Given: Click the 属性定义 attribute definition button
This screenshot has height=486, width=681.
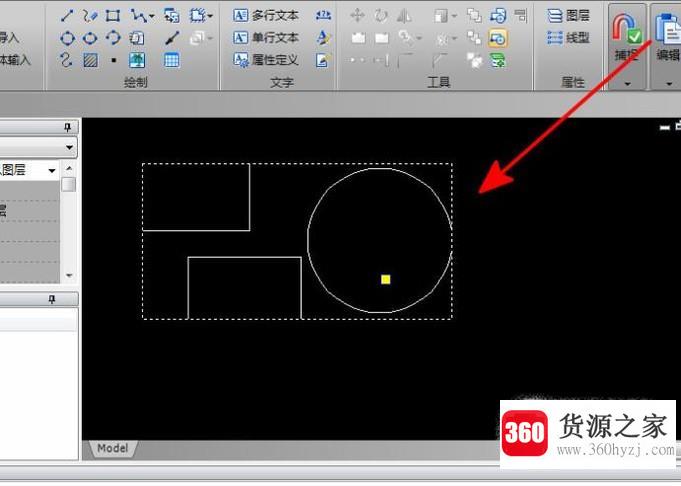Looking at the screenshot, I should 266,60.
